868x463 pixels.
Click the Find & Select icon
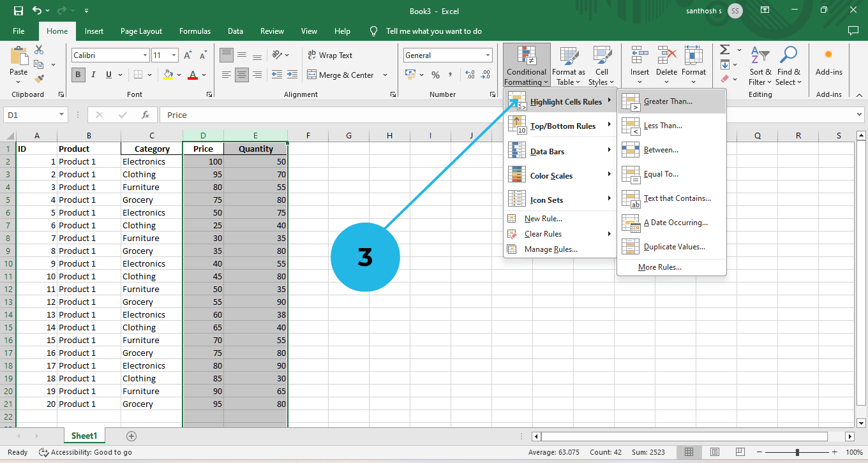click(x=789, y=66)
